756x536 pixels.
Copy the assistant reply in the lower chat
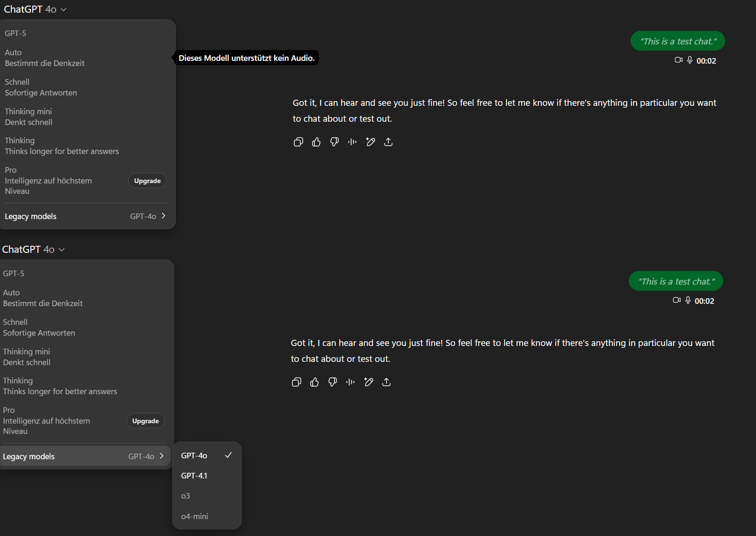pos(296,382)
